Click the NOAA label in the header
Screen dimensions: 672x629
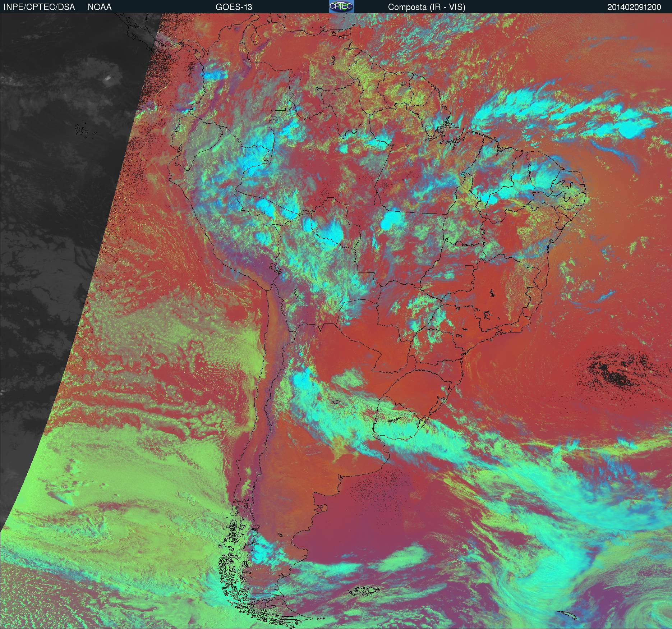(100, 7)
